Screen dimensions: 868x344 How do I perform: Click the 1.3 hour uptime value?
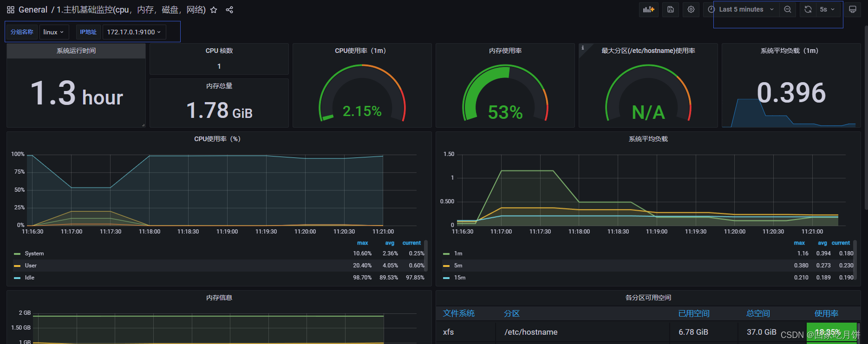(x=77, y=93)
